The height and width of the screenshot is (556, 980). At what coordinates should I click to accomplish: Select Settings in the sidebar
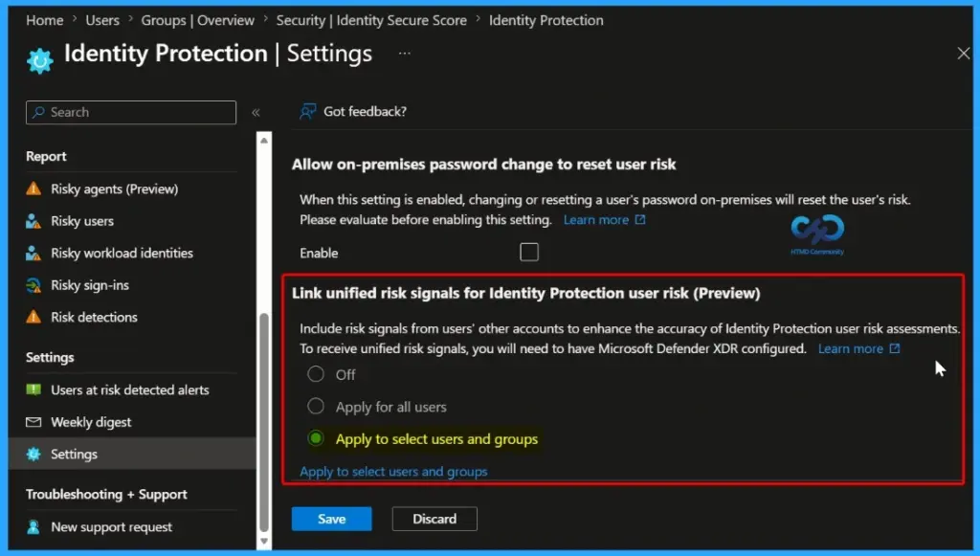pyautogui.click(x=132, y=455)
